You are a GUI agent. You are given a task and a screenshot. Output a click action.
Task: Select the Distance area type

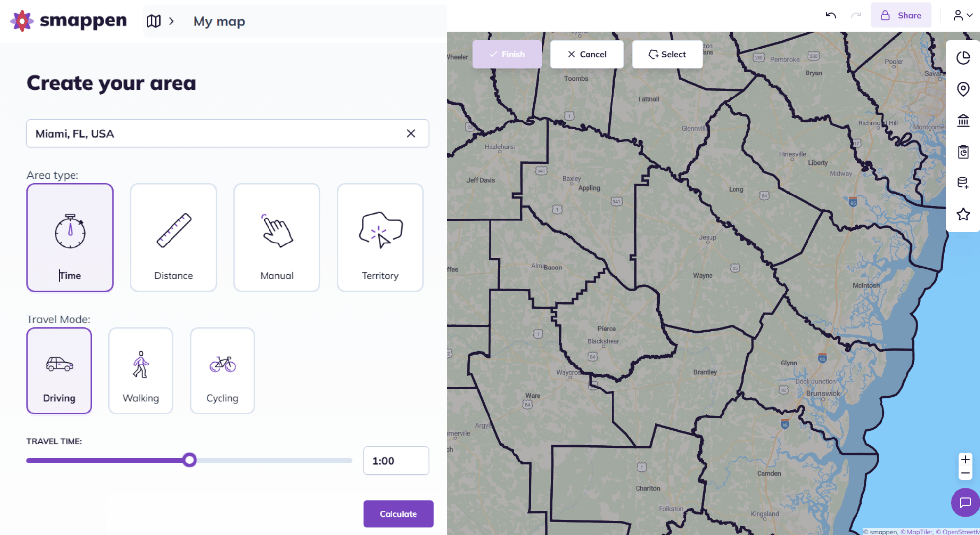(173, 238)
